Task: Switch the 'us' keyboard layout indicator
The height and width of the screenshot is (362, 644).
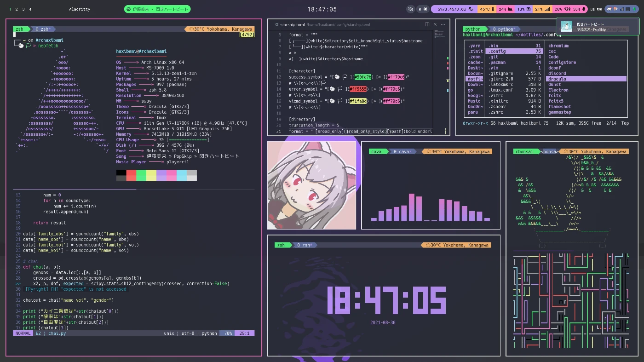Action: [593, 9]
